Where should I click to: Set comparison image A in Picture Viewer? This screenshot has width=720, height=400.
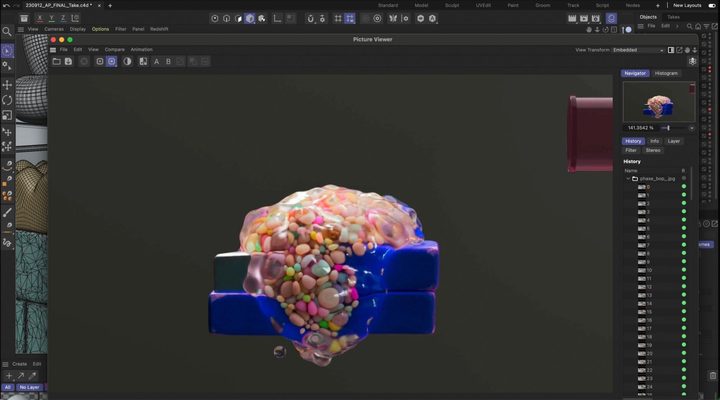click(x=155, y=61)
